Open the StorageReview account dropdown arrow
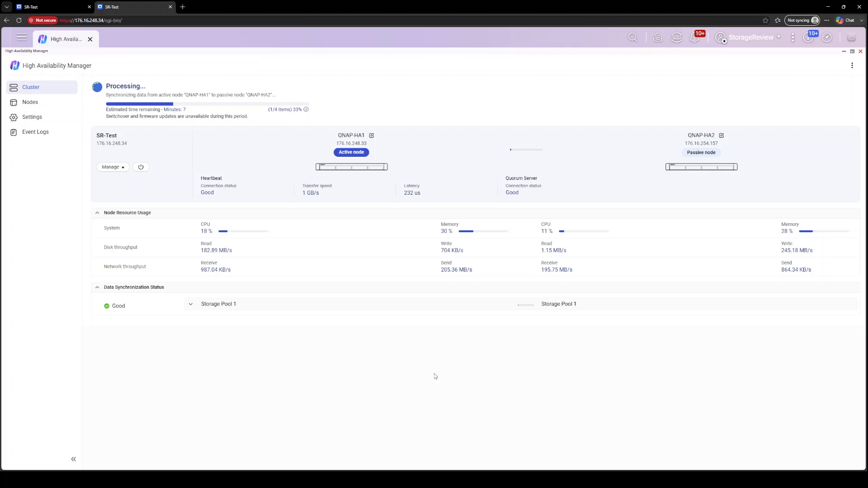Screen dimensions: 868x488 click(778, 37)
